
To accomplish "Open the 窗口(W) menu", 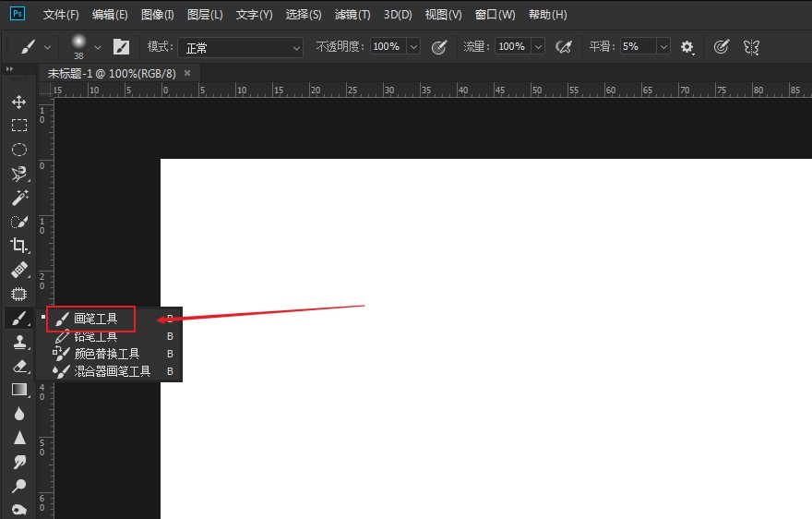I will click(x=496, y=15).
